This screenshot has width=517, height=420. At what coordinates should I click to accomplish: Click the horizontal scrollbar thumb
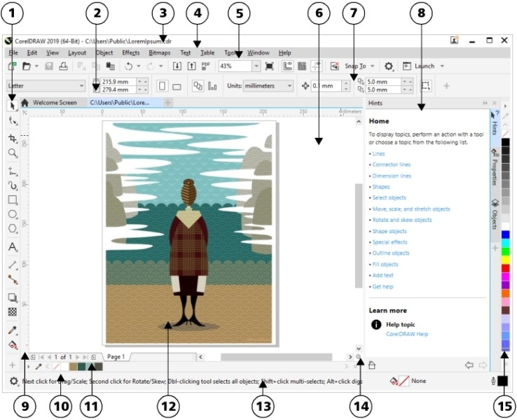pyautogui.click(x=276, y=357)
